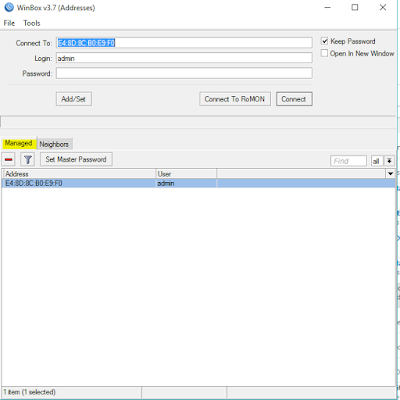400x400 pixels.
Task: Click the 'admin' user cell
Action: [186, 183]
